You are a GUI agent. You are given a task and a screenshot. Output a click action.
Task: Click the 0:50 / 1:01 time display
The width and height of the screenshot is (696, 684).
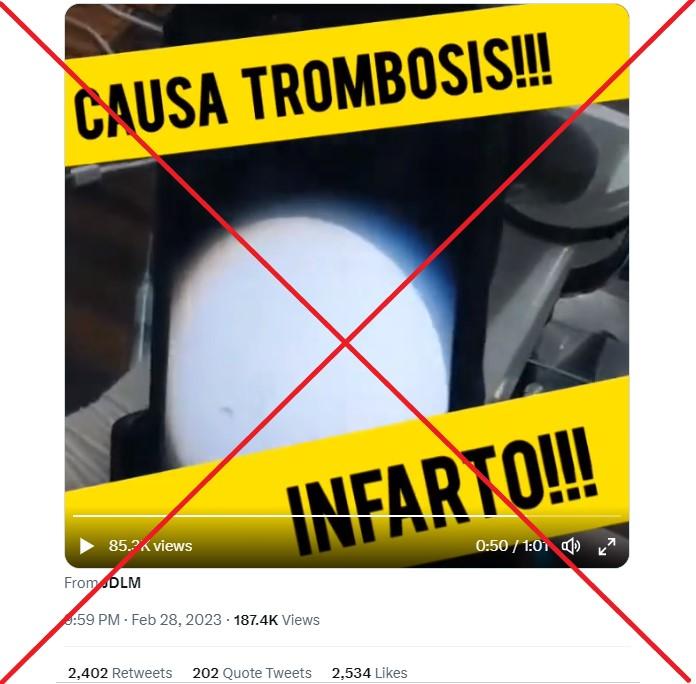pyautogui.click(x=512, y=546)
